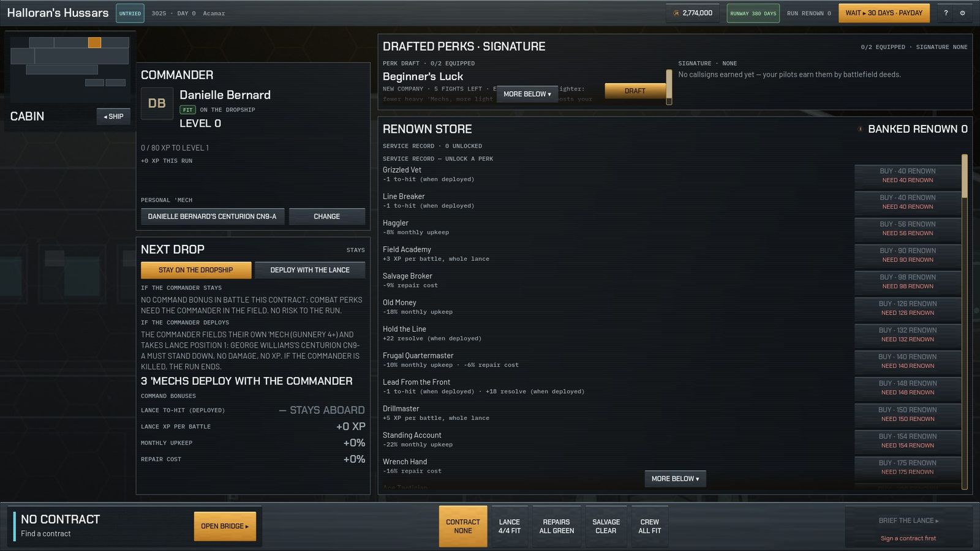Click the Run Renown 0 counter
This screenshot has width=980, height=551.
tap(809, 13)
